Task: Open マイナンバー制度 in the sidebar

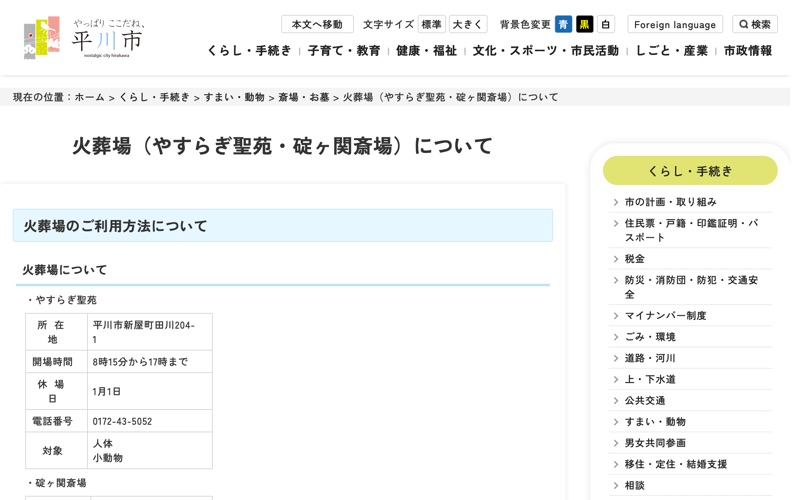Action: tap(665, 315)
